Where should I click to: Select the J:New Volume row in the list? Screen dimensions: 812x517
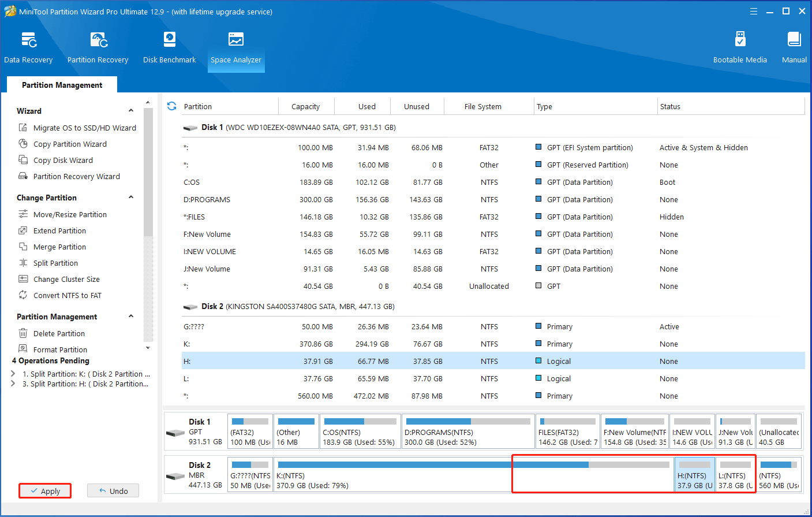coord(493,269)
